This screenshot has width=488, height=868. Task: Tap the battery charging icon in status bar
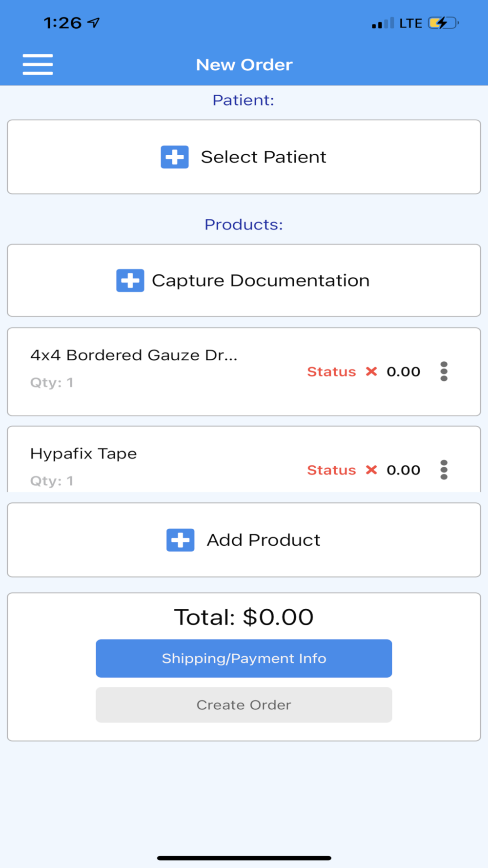(443, 23)
